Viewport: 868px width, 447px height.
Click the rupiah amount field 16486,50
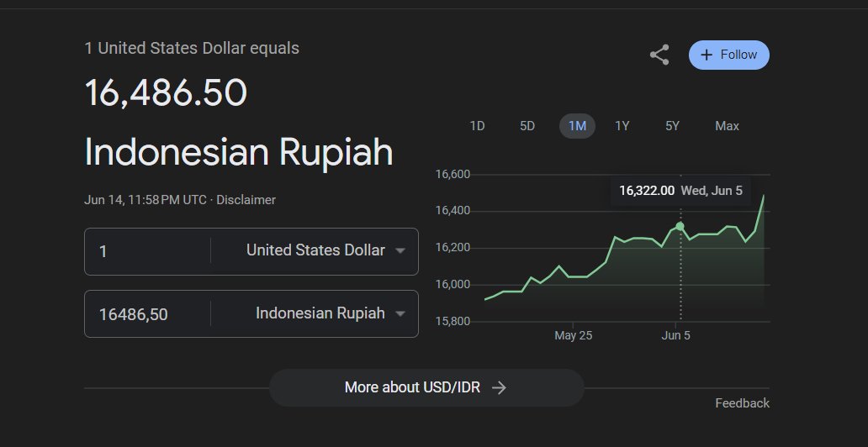(x=147, y=313)
